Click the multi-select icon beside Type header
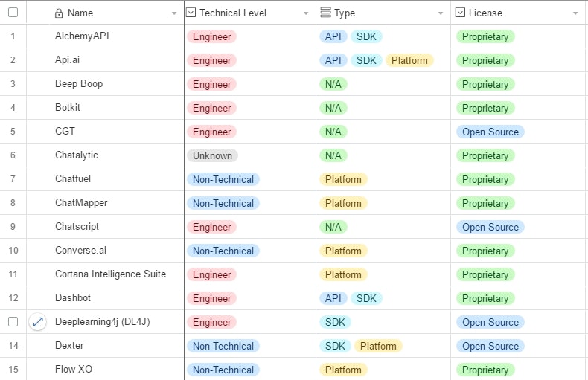Image resolution: width=588 pixels, height=380 pixels. click(325, 13)
